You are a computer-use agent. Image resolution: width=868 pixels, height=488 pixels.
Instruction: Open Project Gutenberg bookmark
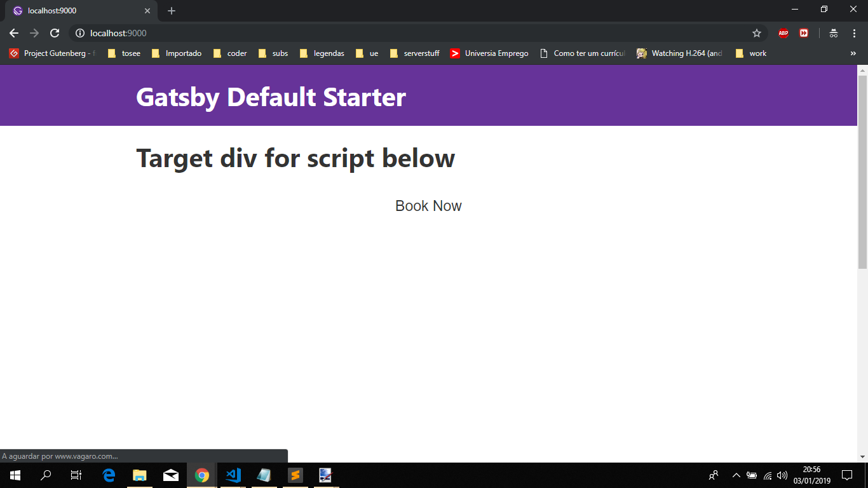(52, 53)
